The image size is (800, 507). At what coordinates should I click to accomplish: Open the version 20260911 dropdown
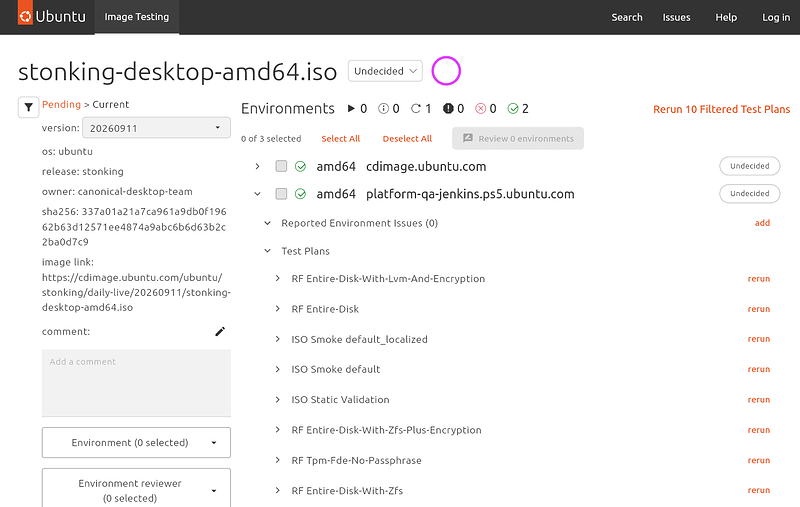(x=156, y=128)
